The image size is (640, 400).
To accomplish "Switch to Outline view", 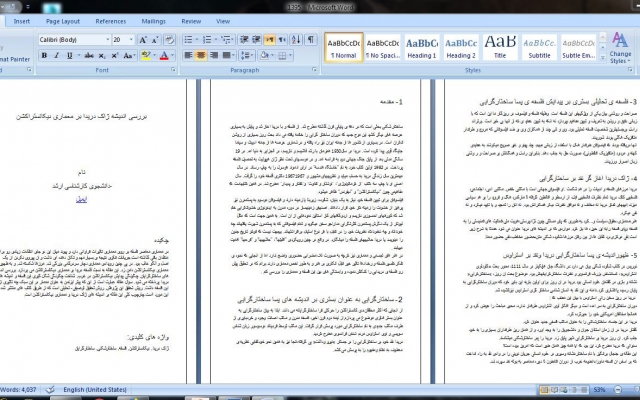I will pyautogui.click(x=574, y=390).
